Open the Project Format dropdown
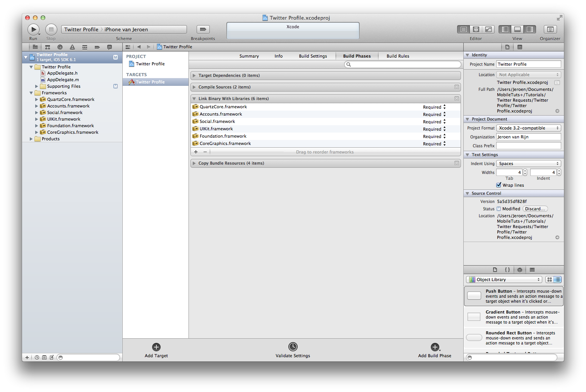The width and height of the screenshot is (586, 392). 529,128
